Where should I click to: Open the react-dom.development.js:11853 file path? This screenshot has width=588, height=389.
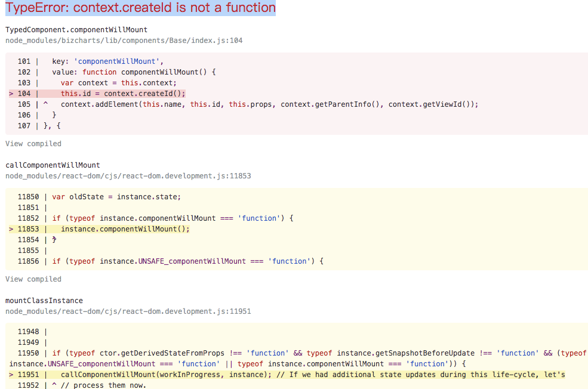coord(128,176)
